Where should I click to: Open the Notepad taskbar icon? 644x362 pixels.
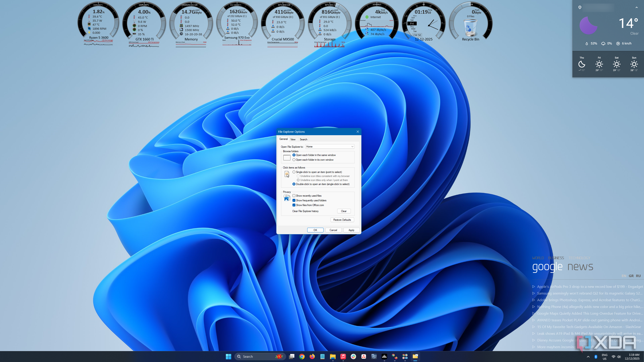pos(322,356)
